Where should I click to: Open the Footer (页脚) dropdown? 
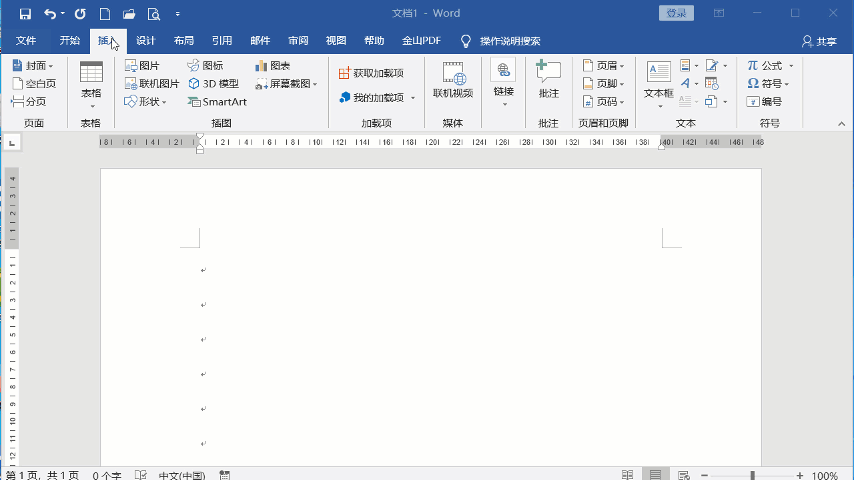(603, 83)
